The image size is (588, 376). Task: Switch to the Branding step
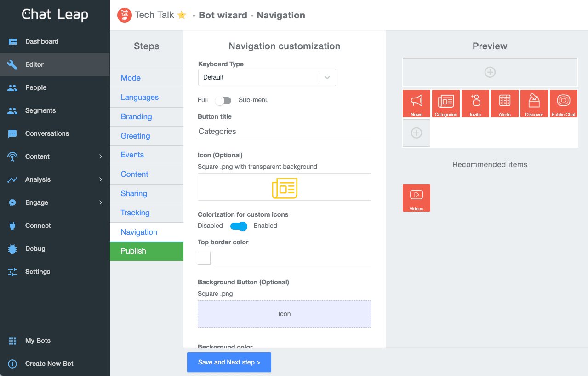(136, 116)
